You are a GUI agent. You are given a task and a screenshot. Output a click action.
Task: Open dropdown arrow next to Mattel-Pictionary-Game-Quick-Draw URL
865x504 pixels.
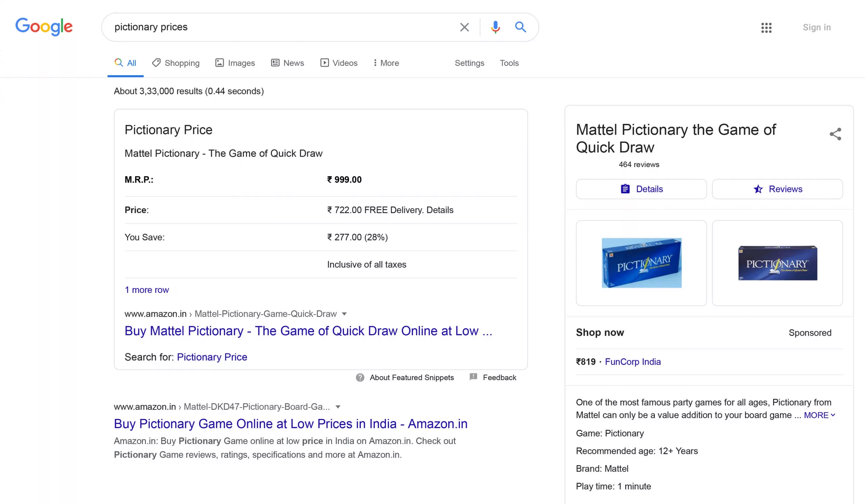point(344,314)
